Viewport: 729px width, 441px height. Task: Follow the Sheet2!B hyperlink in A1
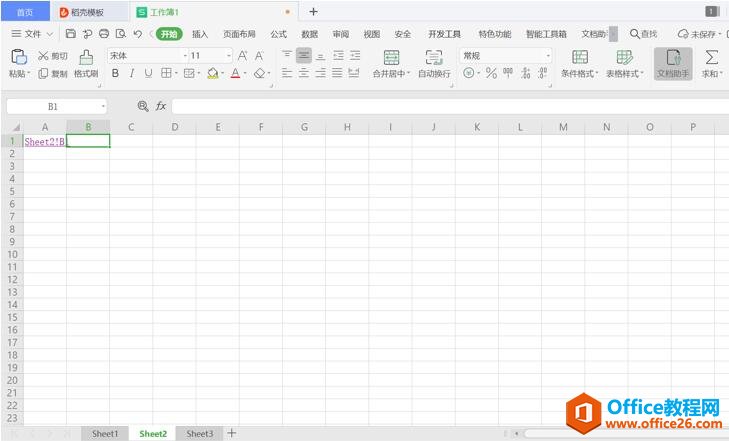click(x=45, y=142)
